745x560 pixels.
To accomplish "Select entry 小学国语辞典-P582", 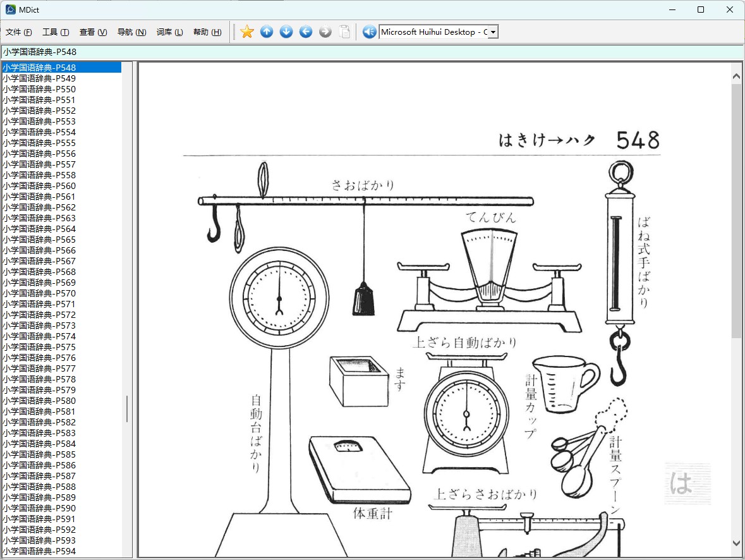I will tap(61, 422).
